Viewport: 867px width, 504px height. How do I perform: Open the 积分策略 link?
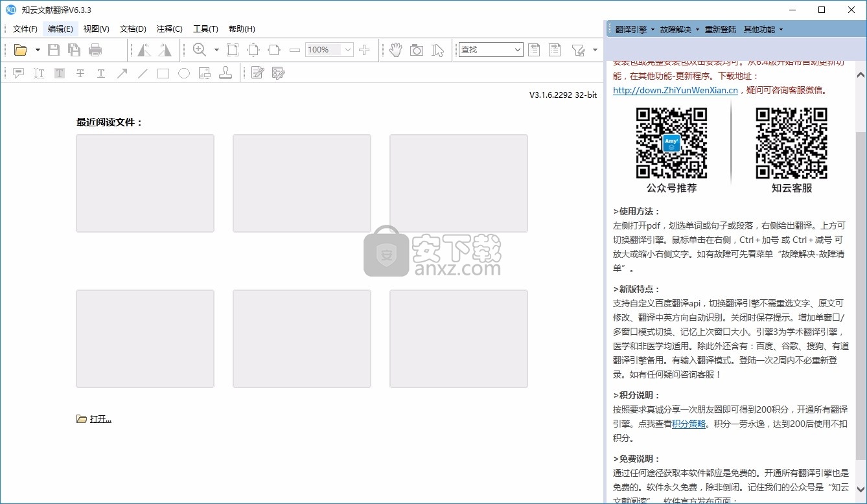tap(689, 424)
